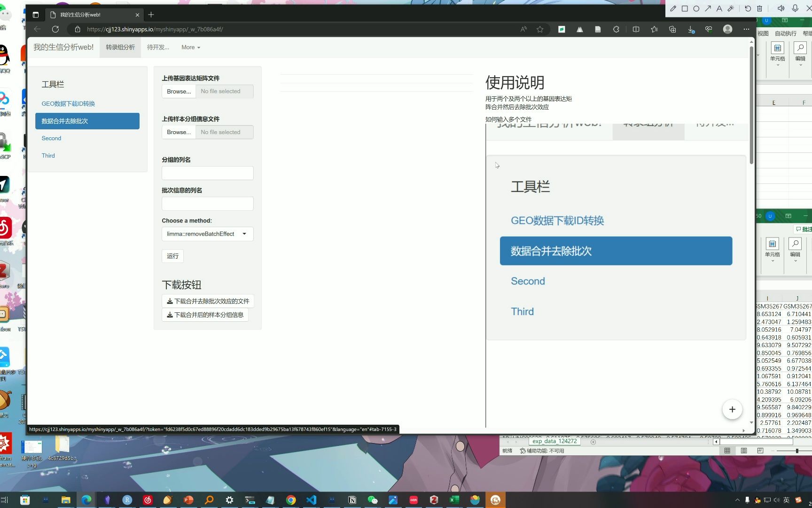Add a new sheet in Excel
Screen dimensions: 812x508
(x=593, y=442)
